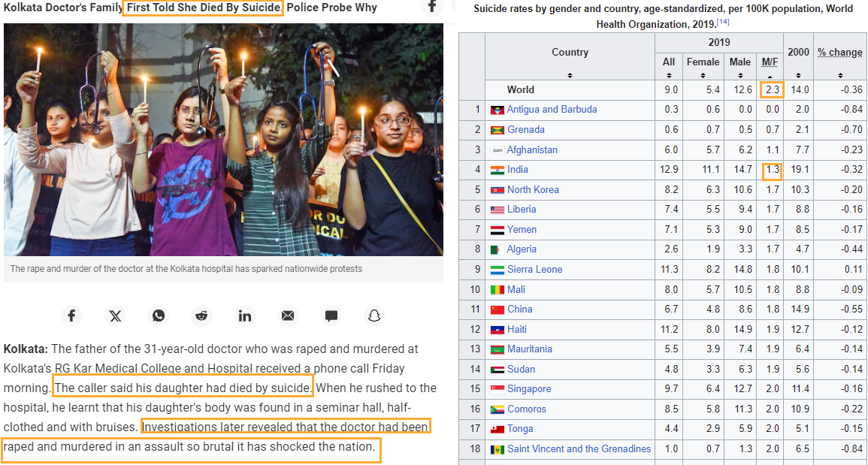
Task: Click India's '12.9' All value
Action: click(x=669, y=170)
